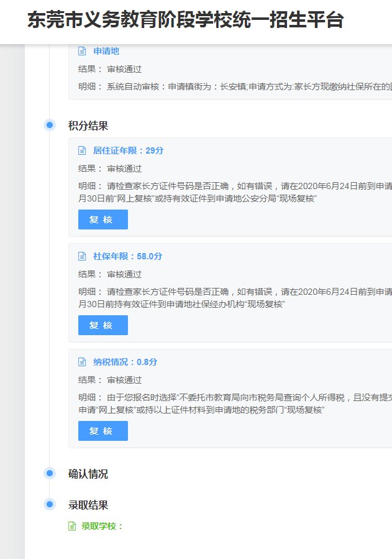The image size is (392, 559).
Task: Click the timeline dot for 积分结果
Action: (50, 126)
